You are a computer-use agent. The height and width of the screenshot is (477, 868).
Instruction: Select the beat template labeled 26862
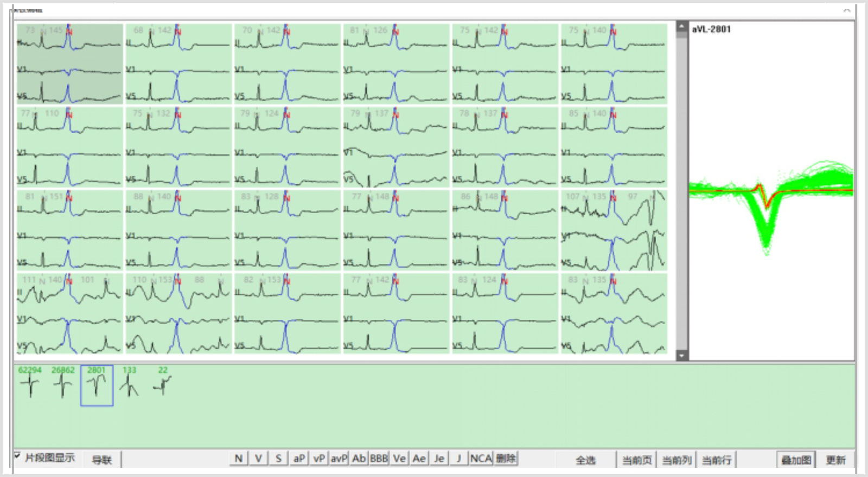click(x=63, y=384)
